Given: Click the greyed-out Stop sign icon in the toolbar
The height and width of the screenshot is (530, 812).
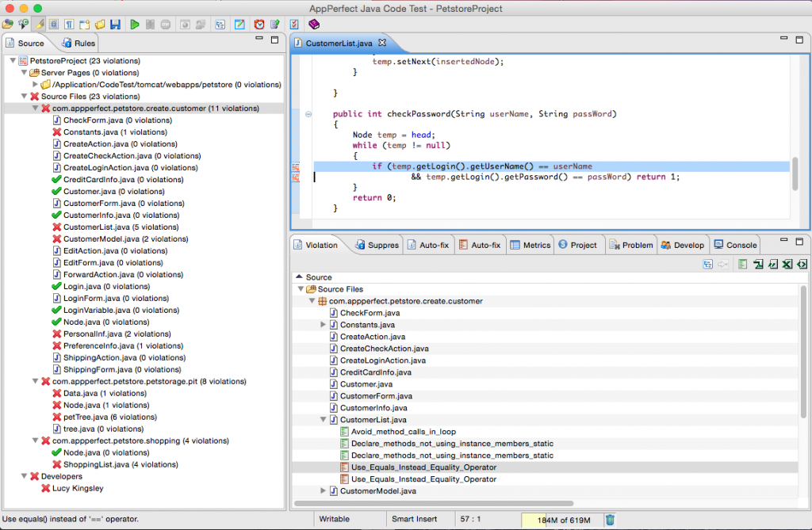Looking at the screenshot, I should pyautogui.click(x=166, y=25).
